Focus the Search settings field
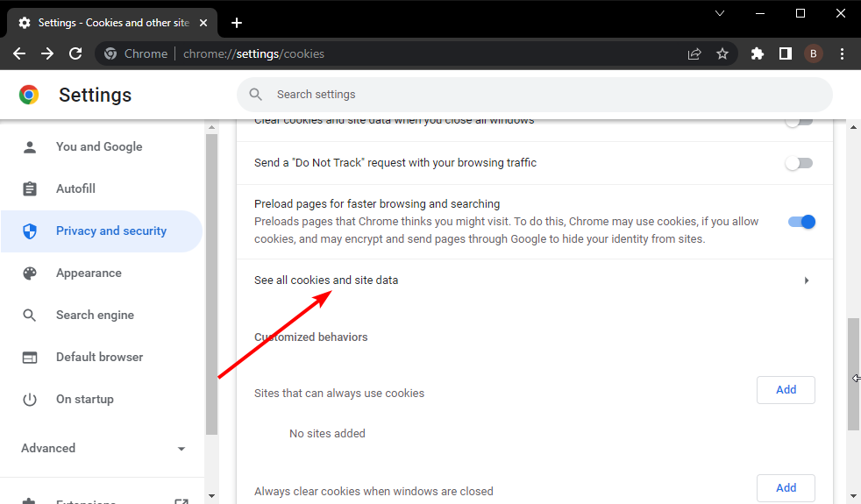Viewport: 861px width, 504px height. [534, 95]
